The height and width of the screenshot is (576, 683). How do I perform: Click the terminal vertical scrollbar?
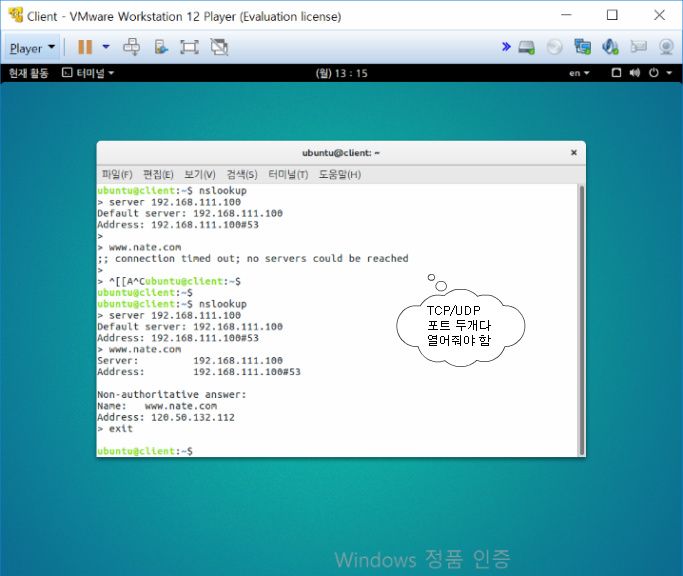coord(582,320)
